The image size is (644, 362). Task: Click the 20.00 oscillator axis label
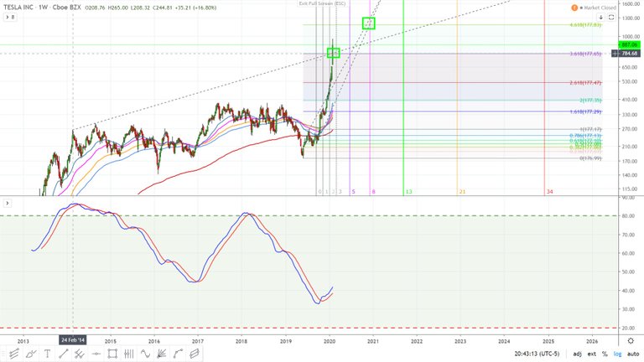[628, 328]
